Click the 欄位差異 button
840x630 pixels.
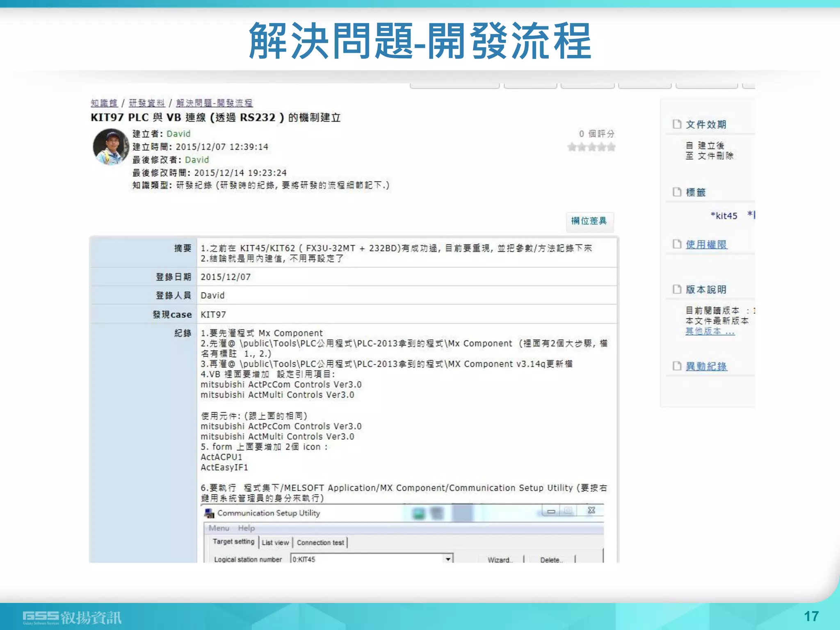pyautogui.click(x=589, y=221)
